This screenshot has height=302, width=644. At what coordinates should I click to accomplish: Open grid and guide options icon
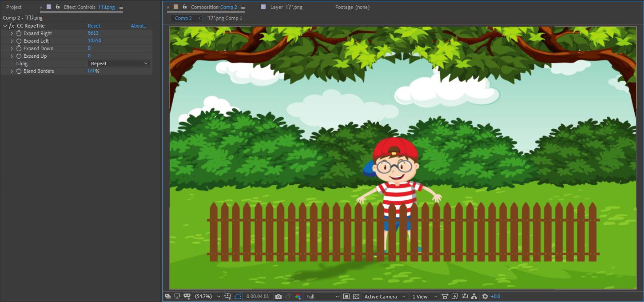228,296
